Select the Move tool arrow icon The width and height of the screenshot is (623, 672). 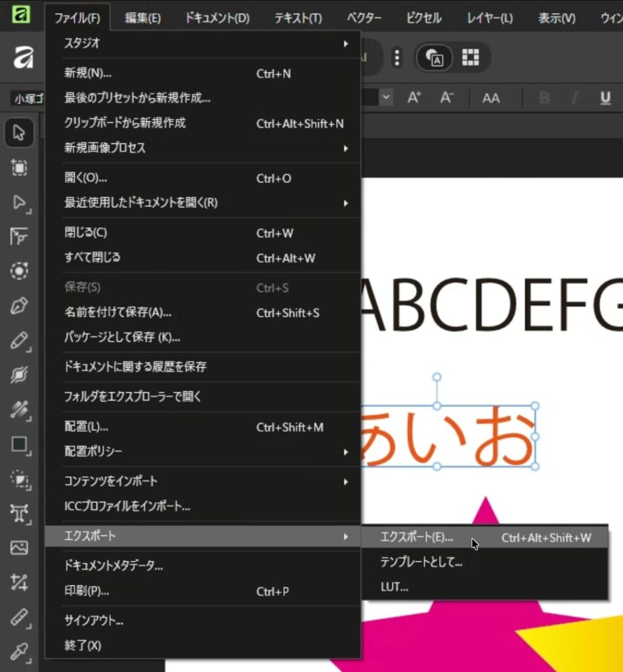(19, 133)
